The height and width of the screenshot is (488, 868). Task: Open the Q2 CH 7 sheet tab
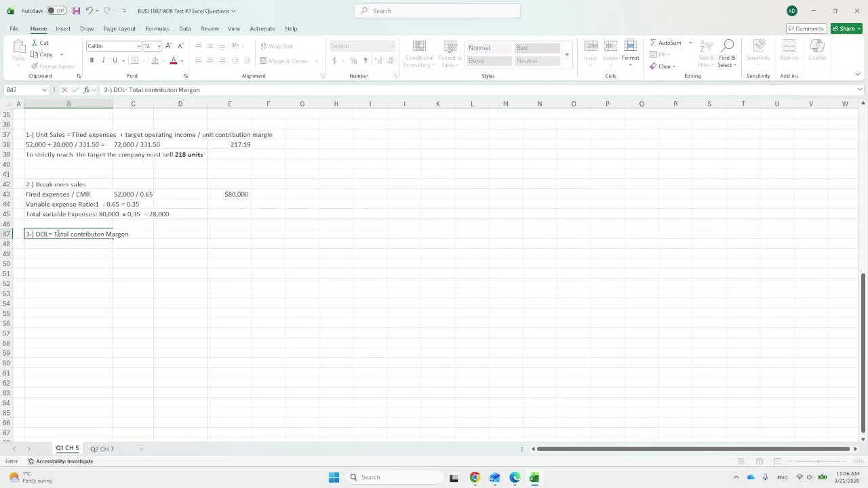tap(102, 449)
